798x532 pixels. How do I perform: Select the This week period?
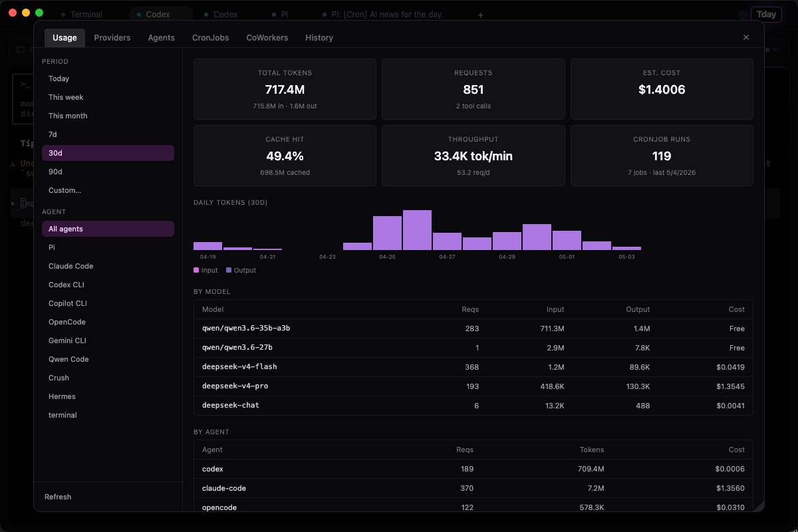coord(108,97)
